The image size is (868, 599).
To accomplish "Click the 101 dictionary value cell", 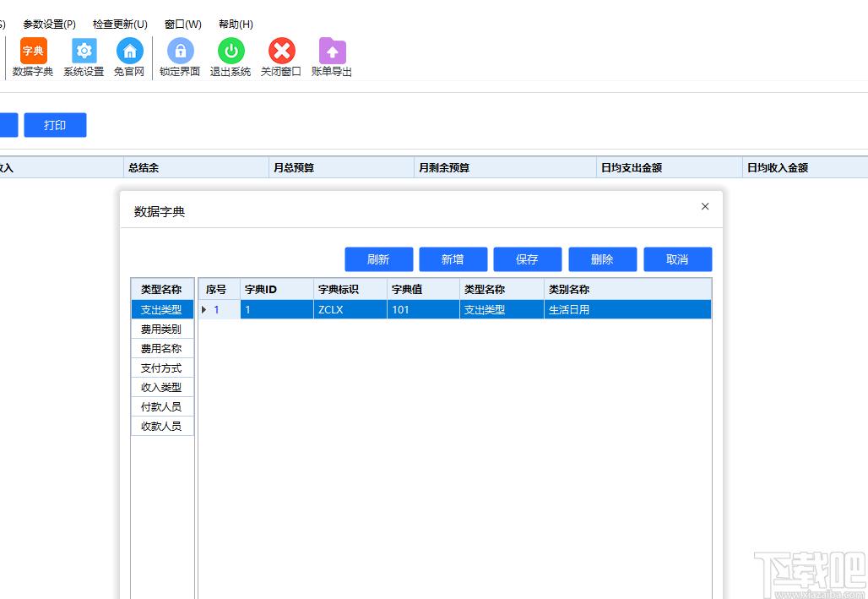I will (423, 310).
